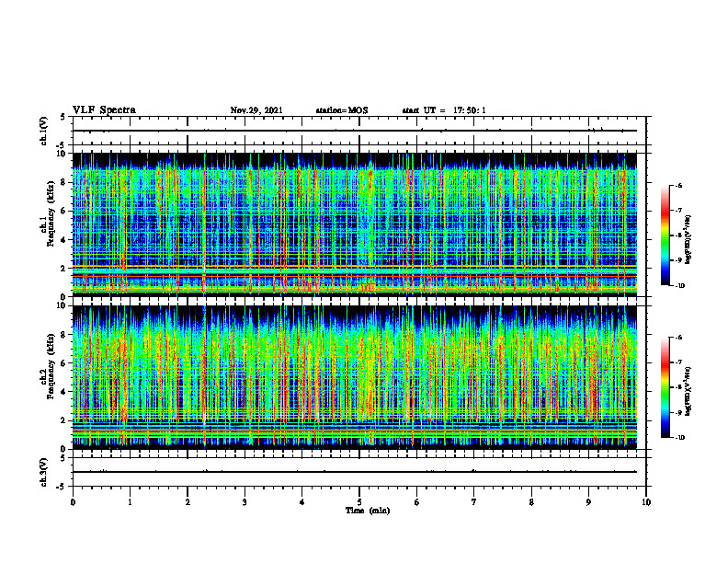Click the ch.1 spectrogram color scale bar

(x=665, y=236)
